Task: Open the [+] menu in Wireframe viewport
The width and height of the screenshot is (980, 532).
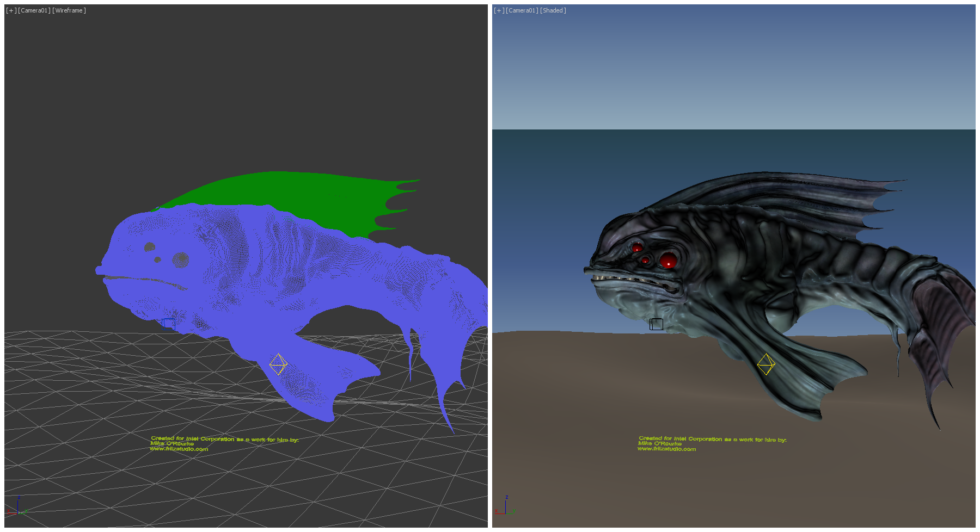Action: click(11, 10)
